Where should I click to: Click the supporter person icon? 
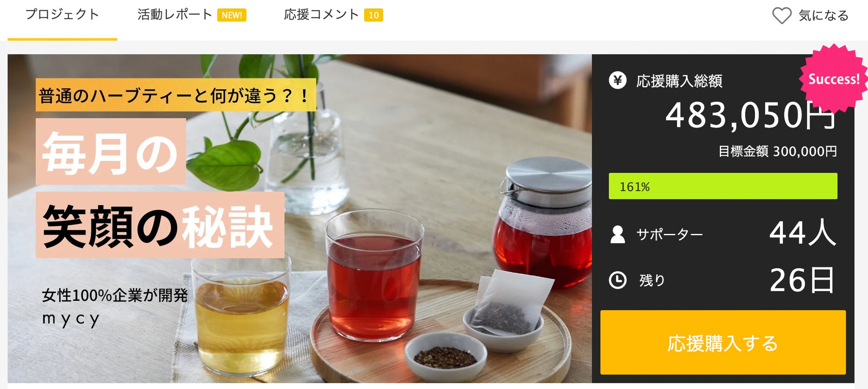617,234
